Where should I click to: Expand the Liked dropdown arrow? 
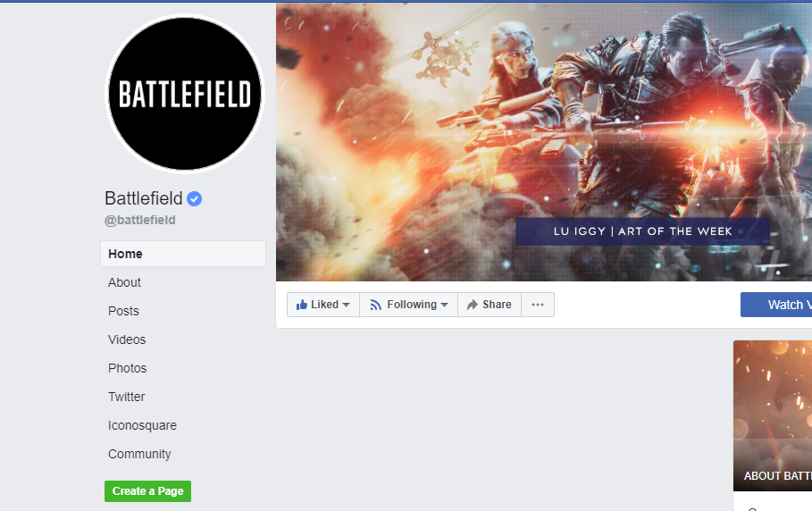coord(347,305)
